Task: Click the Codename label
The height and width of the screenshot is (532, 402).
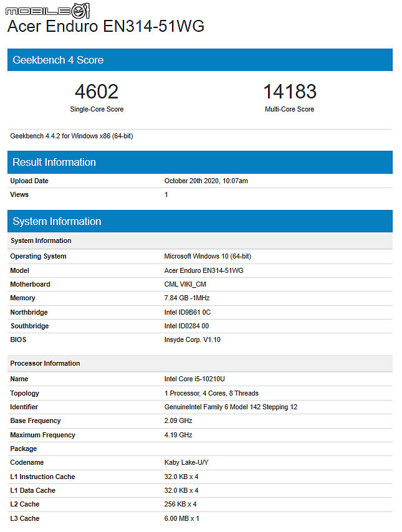Action: 27,462
